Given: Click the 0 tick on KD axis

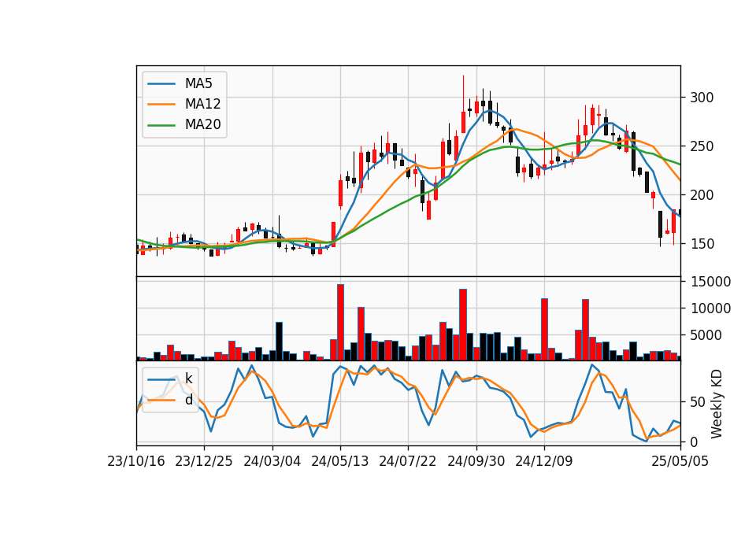Looking at the screenshot, I should (694, 441).
